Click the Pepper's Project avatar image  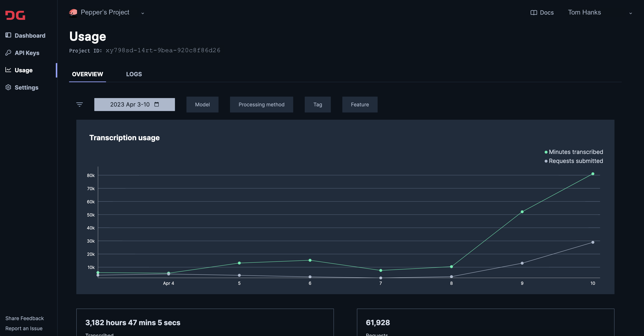coord(73,12)
